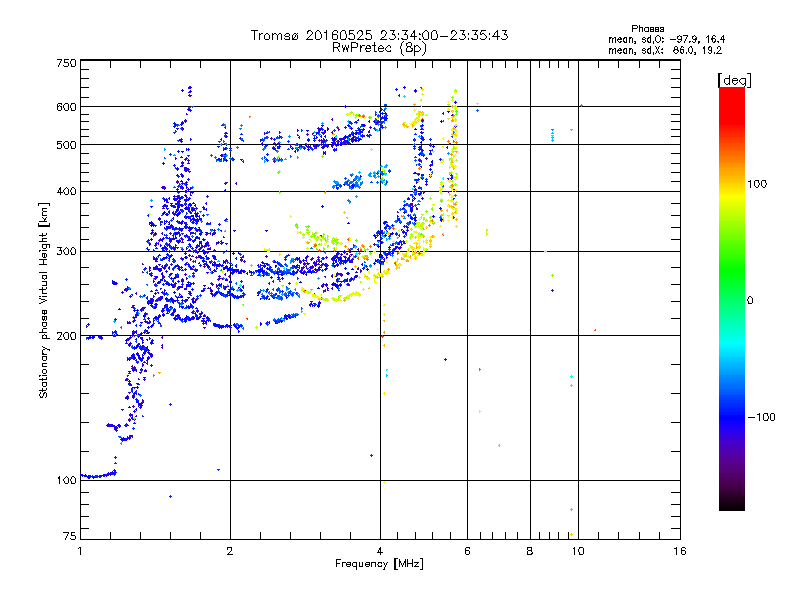This screenshot has width=800, height=600.
Task: Click the 'Frequency [MHz]' axis label
Action: (379, 564)
